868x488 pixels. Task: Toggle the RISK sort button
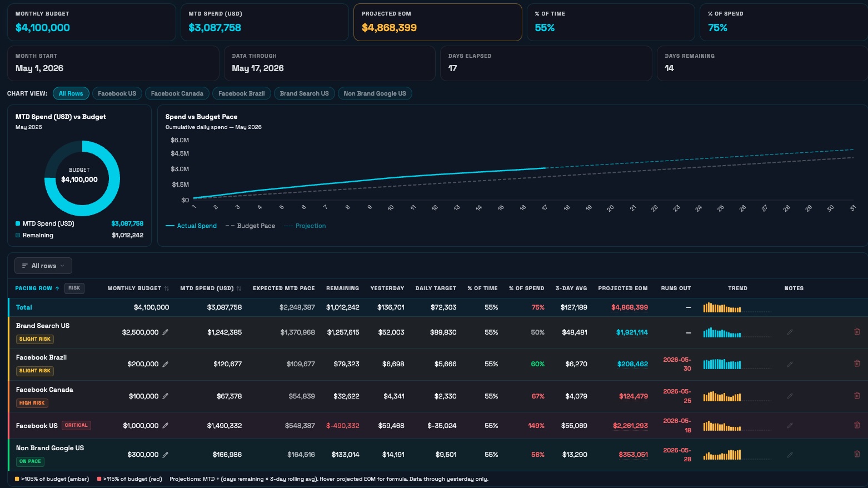point(74,288)
